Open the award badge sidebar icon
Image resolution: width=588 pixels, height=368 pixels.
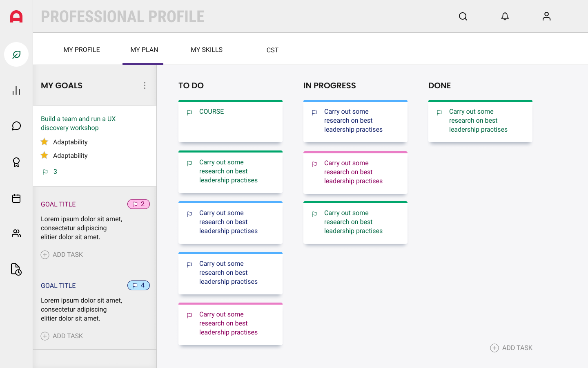click(16, 162)
